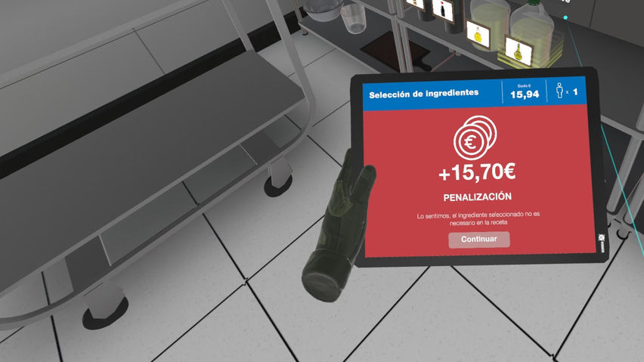This screenshot has height=362, width=644.
Task: Pick the large yellow liquid jar behind the card
Action: tap(490, 25)
